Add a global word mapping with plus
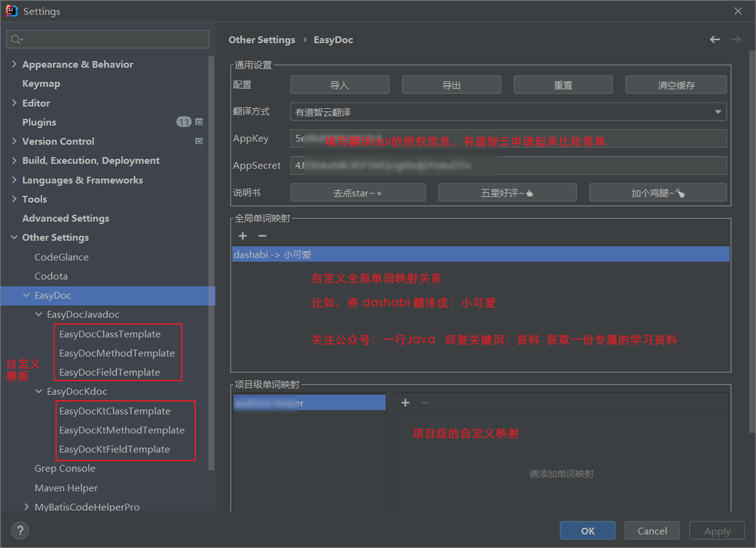Screen dimensions: 756x548 pos(243,236)
